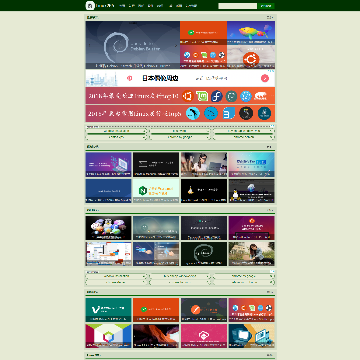Open the teal V logo article

(108, 310)
